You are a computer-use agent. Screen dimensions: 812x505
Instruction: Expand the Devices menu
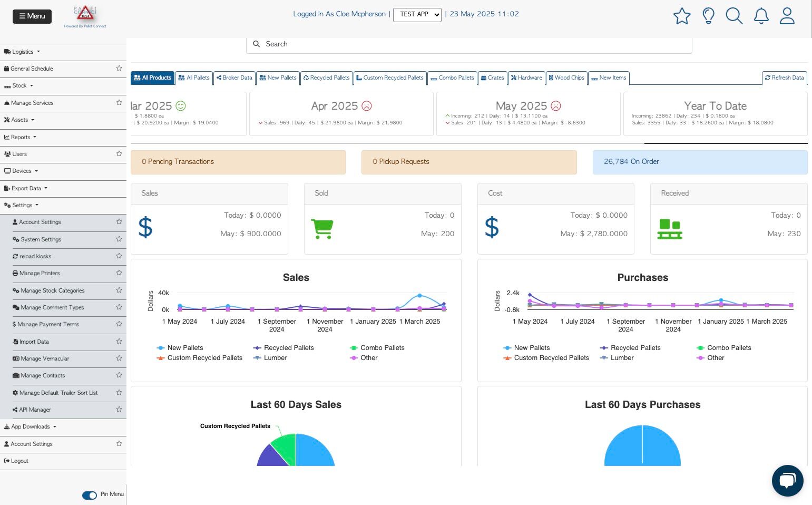point(21,171)
